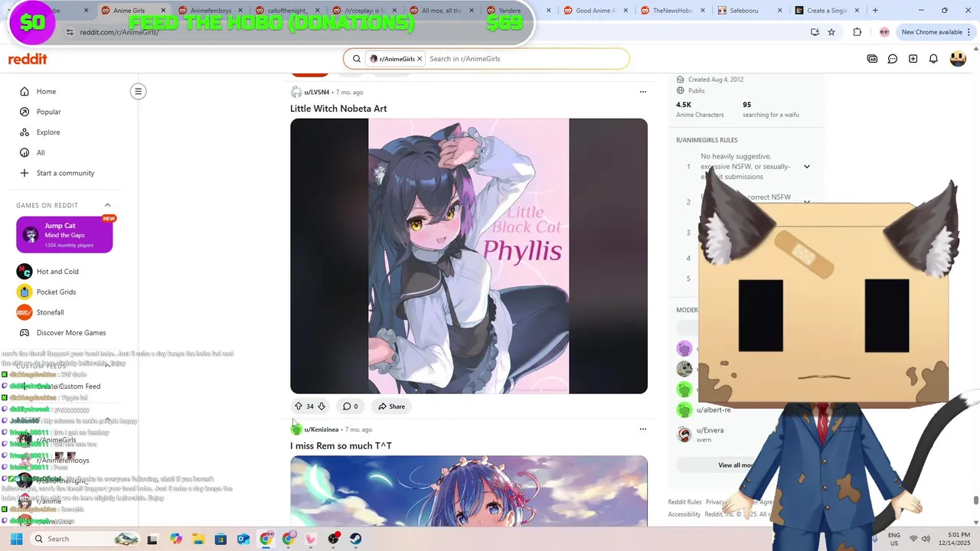Share the Little Witch Nobeta post

(x=391, y=406)
